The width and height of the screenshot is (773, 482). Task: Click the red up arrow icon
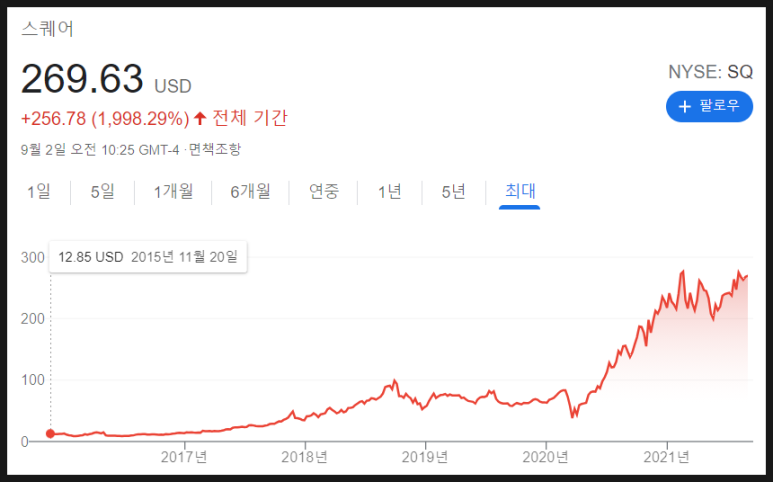pos(200,118)
